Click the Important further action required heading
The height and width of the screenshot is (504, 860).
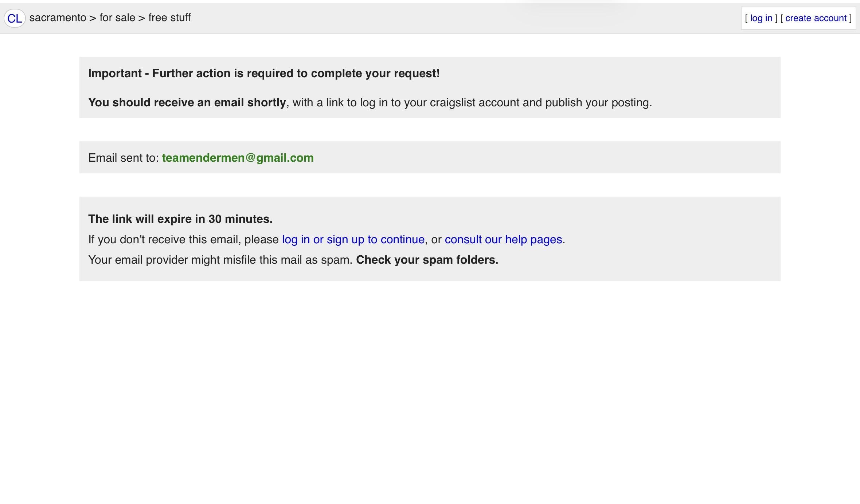coord(264,73)
